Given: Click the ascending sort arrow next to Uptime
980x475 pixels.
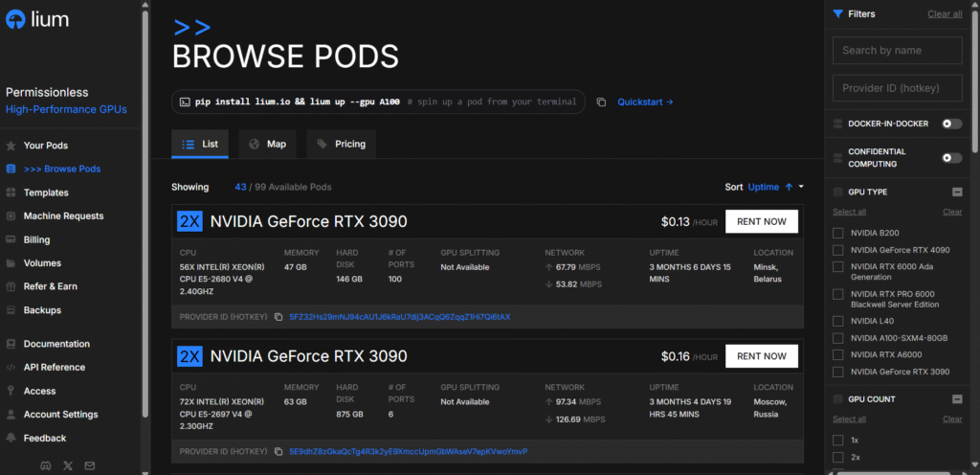Looking at the screenshot, I should pos(789,187).
